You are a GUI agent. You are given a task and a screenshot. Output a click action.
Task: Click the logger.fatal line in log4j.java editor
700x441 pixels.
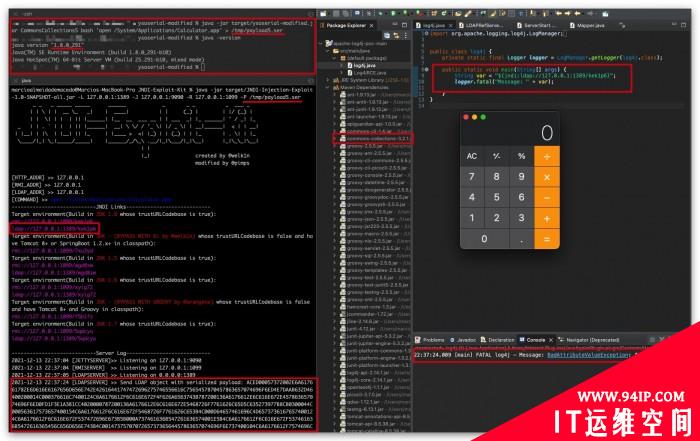(x=504, y=82)
